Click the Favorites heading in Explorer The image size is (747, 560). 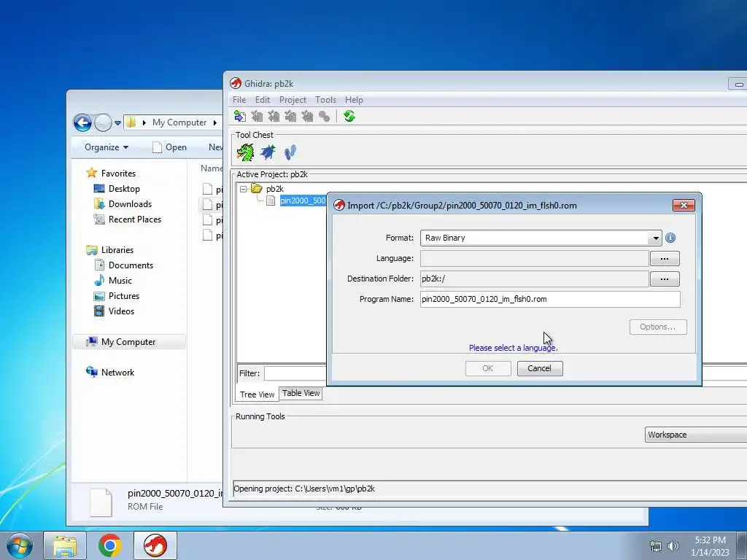point(118,174)
